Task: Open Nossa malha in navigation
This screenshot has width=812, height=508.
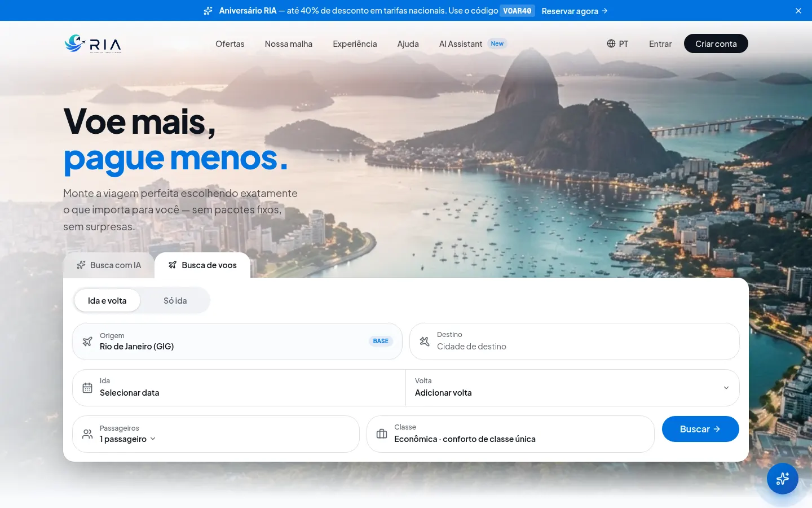Action: [289, 43]
